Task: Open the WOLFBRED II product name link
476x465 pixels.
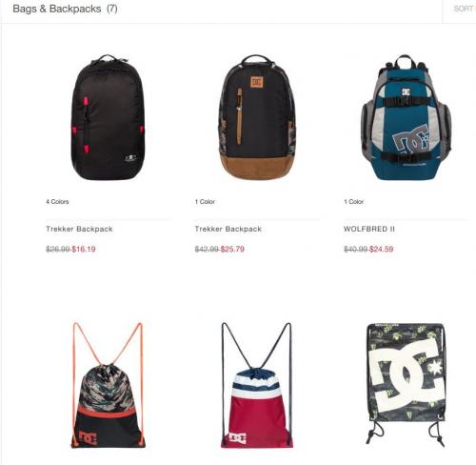Action: click(x=369, y=229)
